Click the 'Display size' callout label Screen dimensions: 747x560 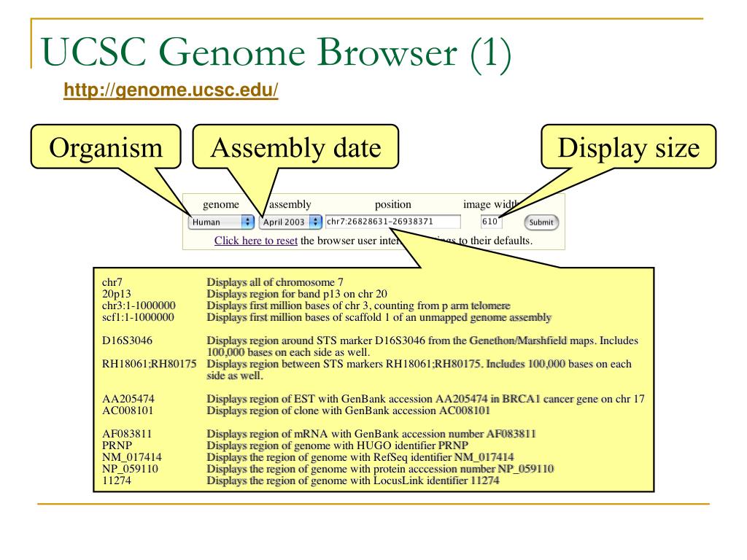[x=629, y=147]
